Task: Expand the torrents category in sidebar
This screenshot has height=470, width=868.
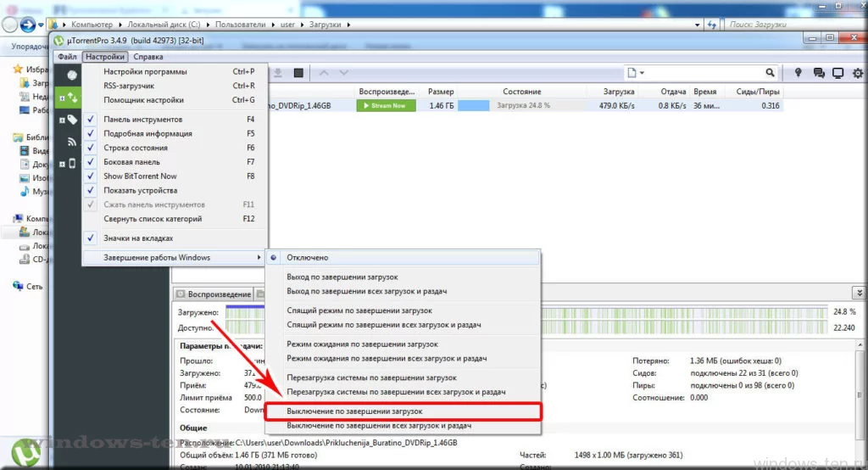Action: tap(62, 98)
